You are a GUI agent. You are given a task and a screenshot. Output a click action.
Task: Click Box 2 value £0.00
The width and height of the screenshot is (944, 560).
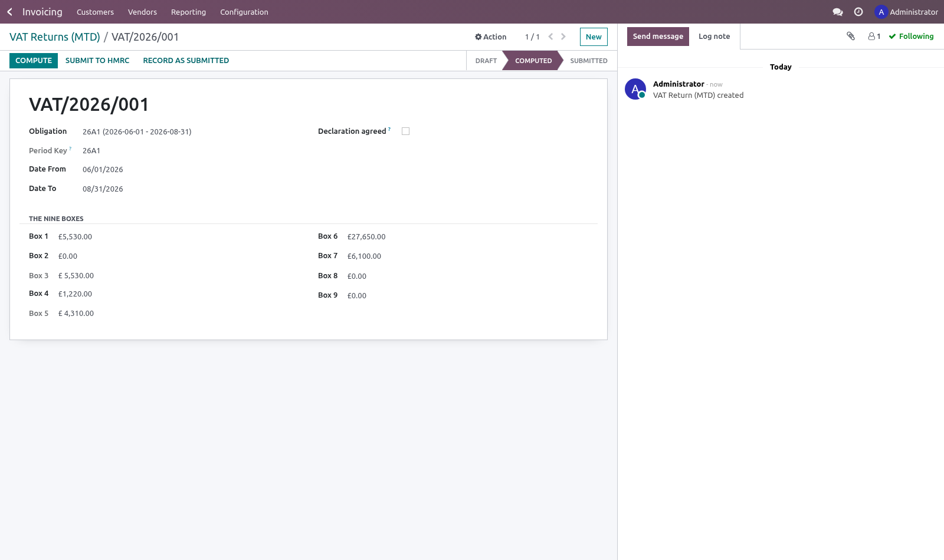coord(68,256)
